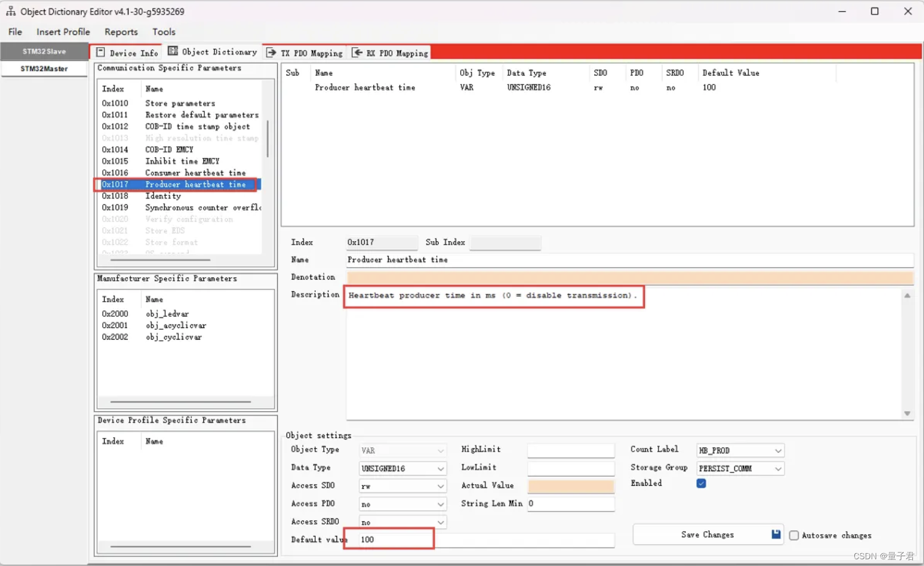Click the Description text area
The width and height of the screenshot is (924, 566).
coord(624,354)
